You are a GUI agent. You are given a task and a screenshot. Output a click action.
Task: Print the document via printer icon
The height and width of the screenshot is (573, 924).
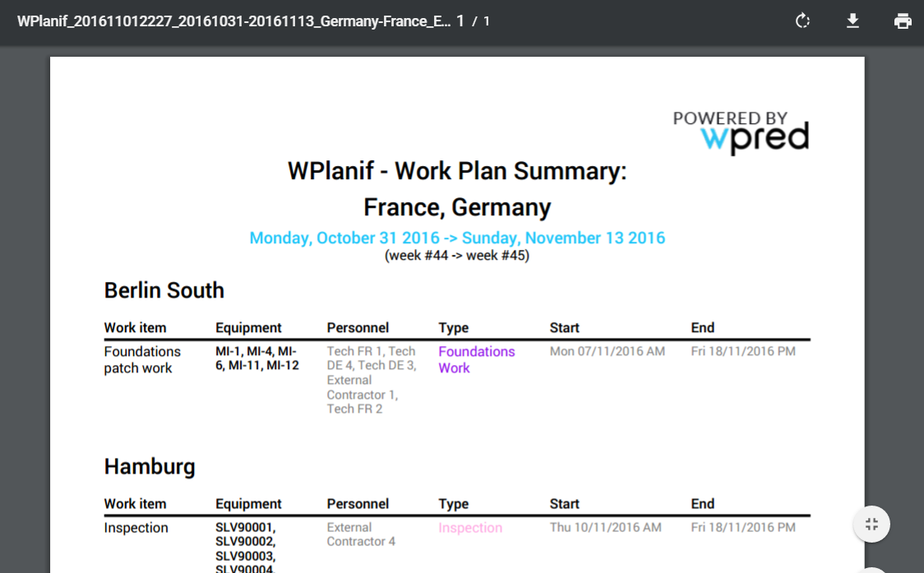click(903, 21)
